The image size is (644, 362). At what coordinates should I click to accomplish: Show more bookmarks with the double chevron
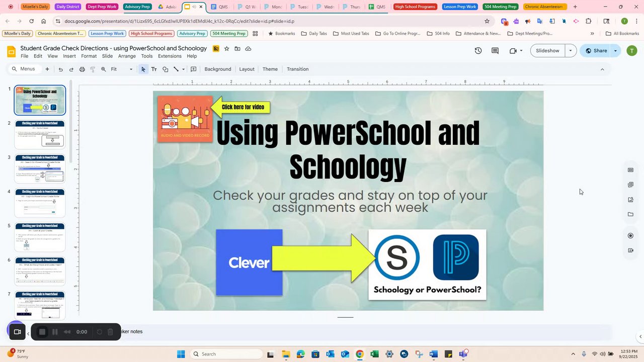pyautogui.click(x=592, y=34)
